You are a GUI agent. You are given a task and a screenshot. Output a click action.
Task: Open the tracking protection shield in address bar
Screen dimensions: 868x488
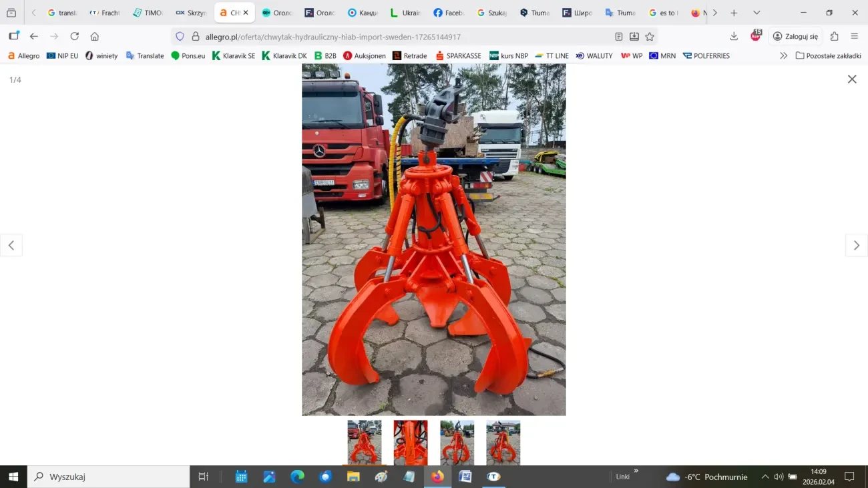click(x=180, y=37)
